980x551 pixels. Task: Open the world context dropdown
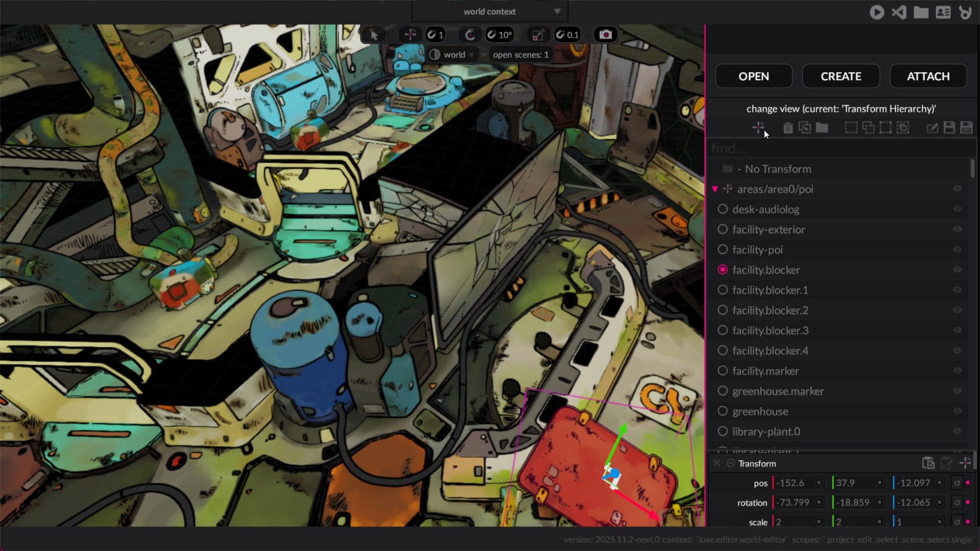[x=490, y=11]
